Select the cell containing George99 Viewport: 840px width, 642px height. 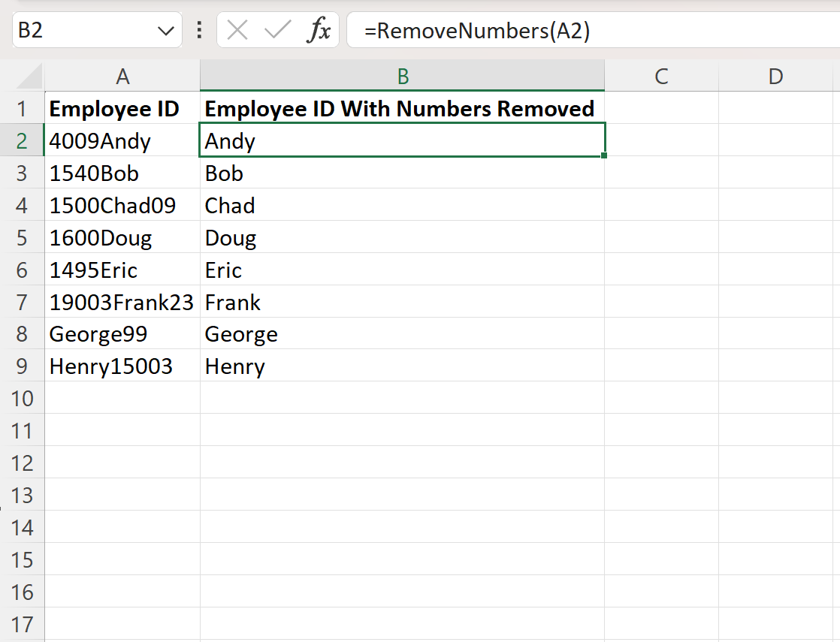click(x=122, y=334)
